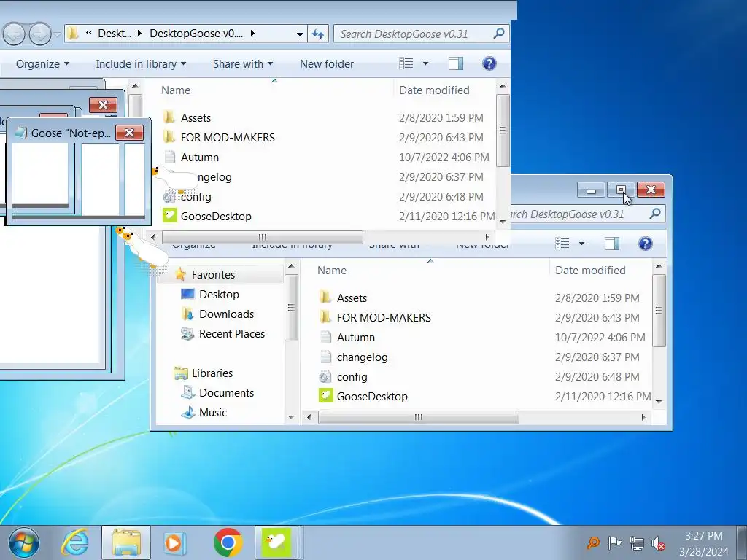747x560 pixels.
Task: Click horizontal scrollbar thumb in front window
Action: tap(418, 417)
